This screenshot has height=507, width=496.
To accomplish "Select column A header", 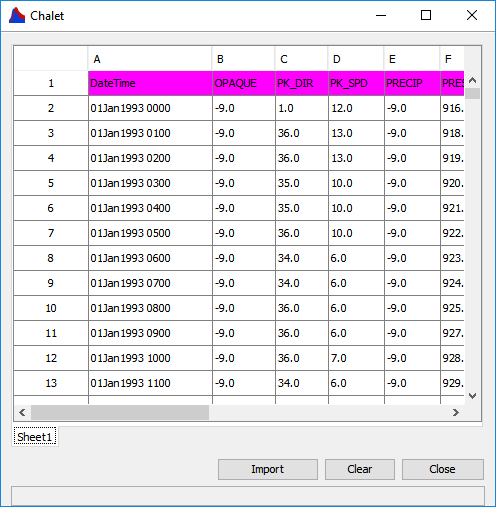I will 150,59.
